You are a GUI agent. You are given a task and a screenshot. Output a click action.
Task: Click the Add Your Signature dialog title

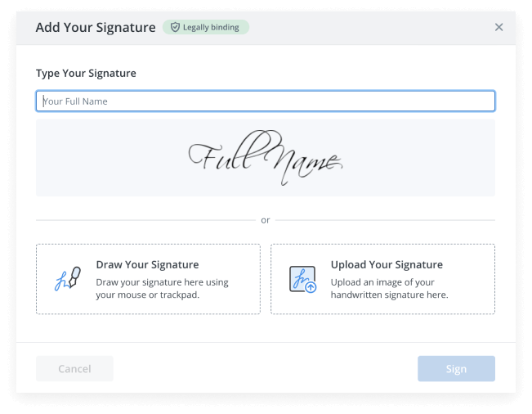96,27
